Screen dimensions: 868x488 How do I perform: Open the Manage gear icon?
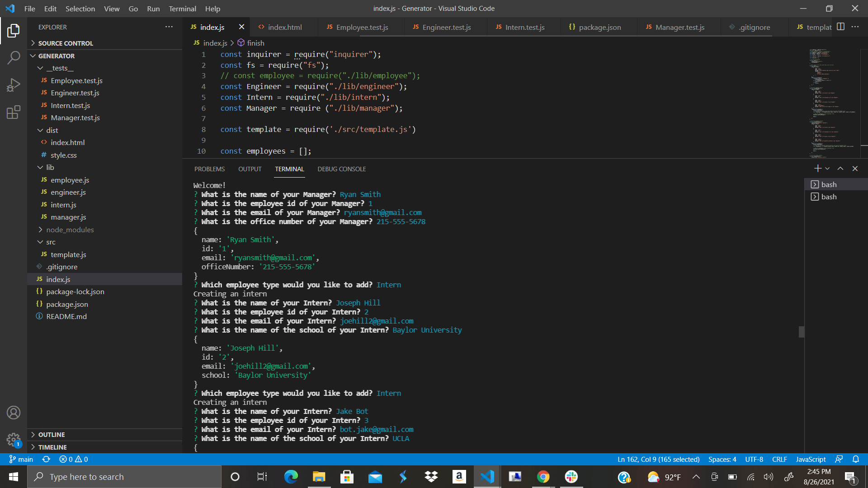pyautogui.click(x=14, y=439)
